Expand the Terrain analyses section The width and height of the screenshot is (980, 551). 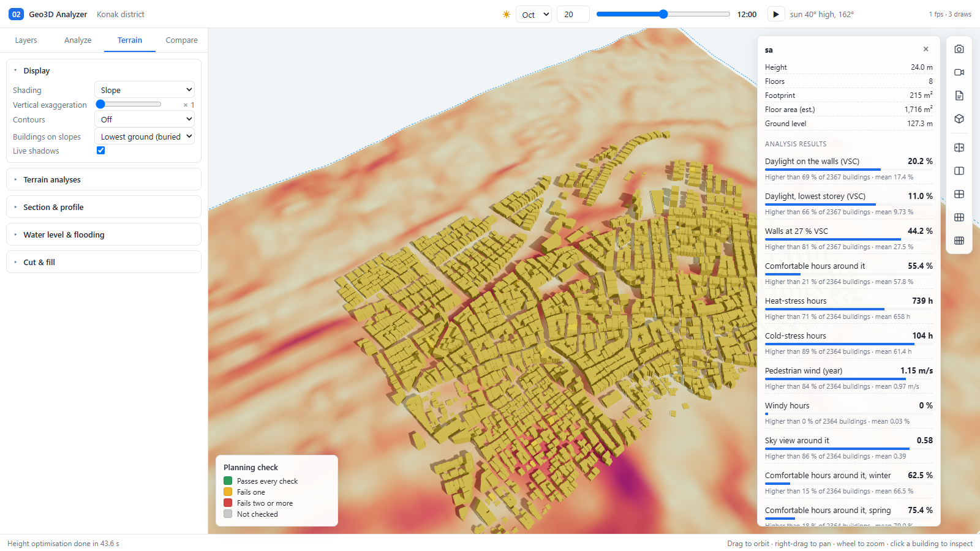pos(104,179)
